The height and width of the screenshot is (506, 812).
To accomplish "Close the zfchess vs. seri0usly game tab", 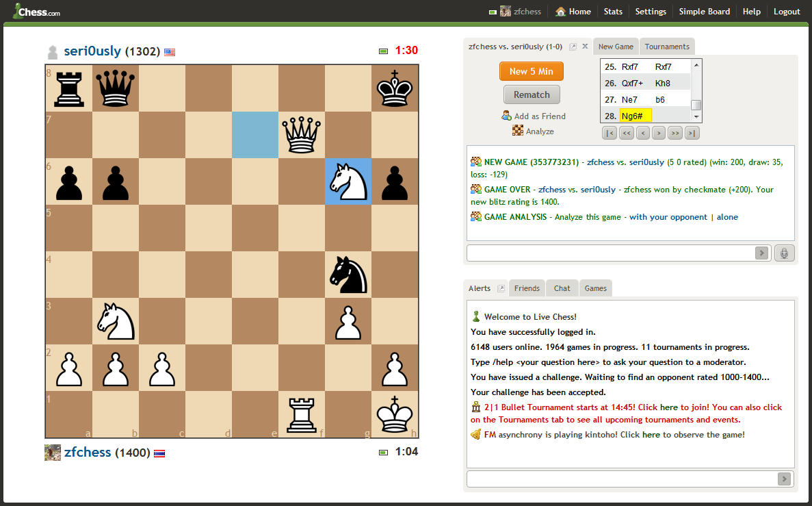I will (x=585, y=46).
